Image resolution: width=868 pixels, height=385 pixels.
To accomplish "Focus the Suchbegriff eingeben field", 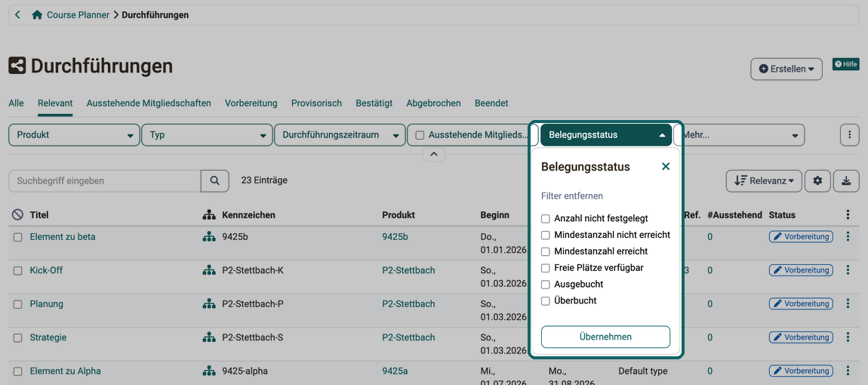I will [105, 180].
